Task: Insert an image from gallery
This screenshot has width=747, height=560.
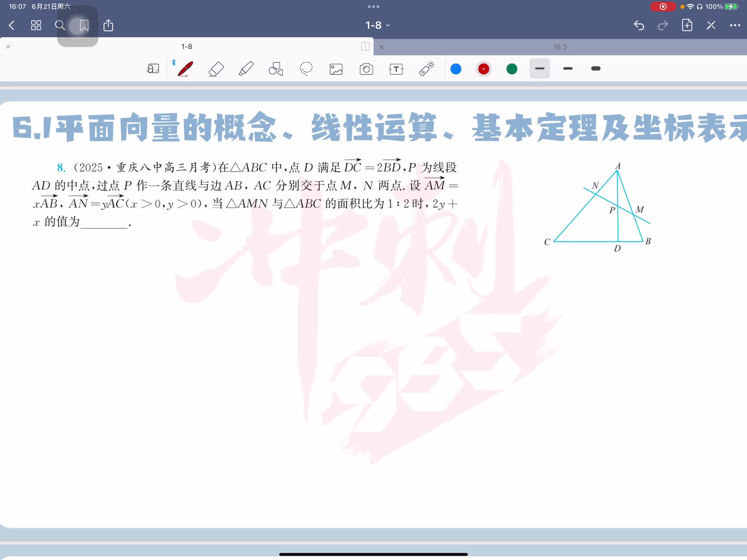Action: (x=336, y=69)
